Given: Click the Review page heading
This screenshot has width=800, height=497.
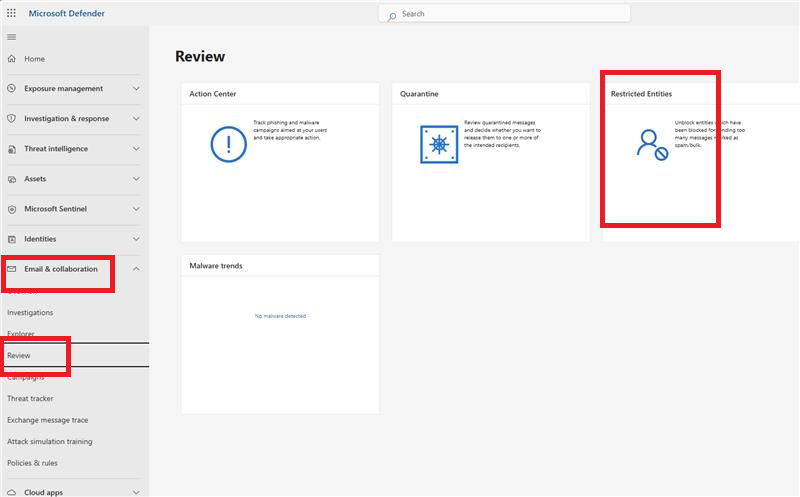Looking at the screenshot, I should pos(200,56).
